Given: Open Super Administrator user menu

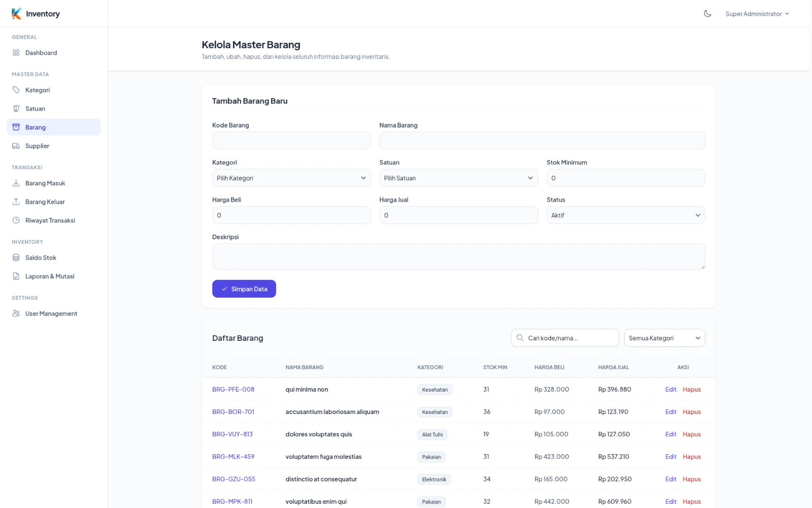Looking at the screenshot, I should point(757,14).
